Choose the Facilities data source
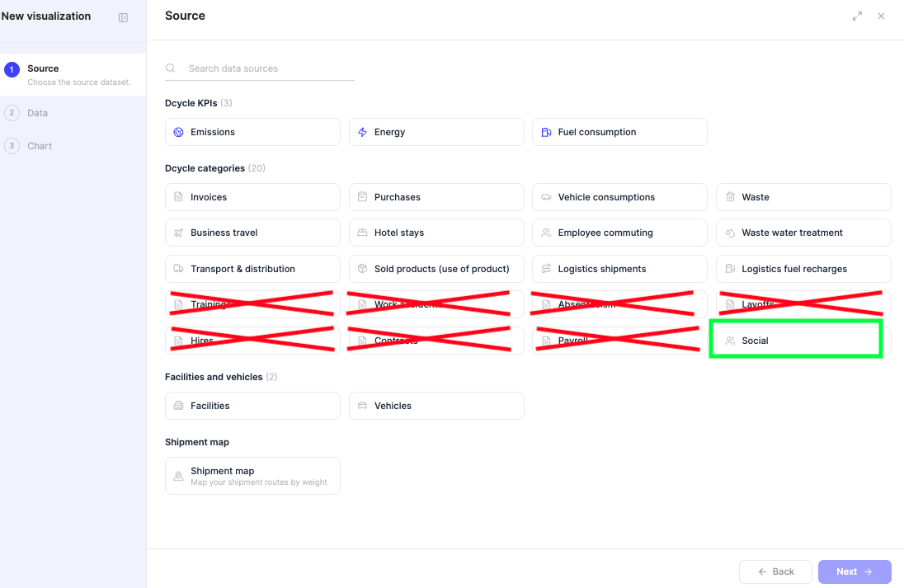Screen dimensions: 904x588 (x=252, y=406)
